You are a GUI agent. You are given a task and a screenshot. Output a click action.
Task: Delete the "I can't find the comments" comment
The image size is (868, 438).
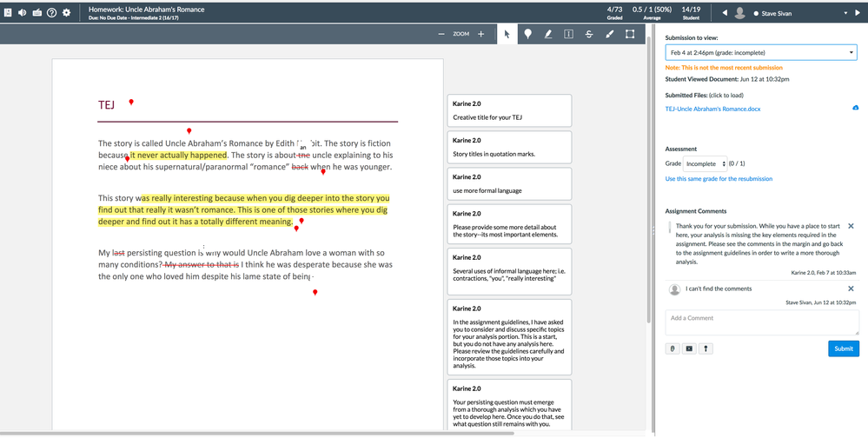coord(851,289)
